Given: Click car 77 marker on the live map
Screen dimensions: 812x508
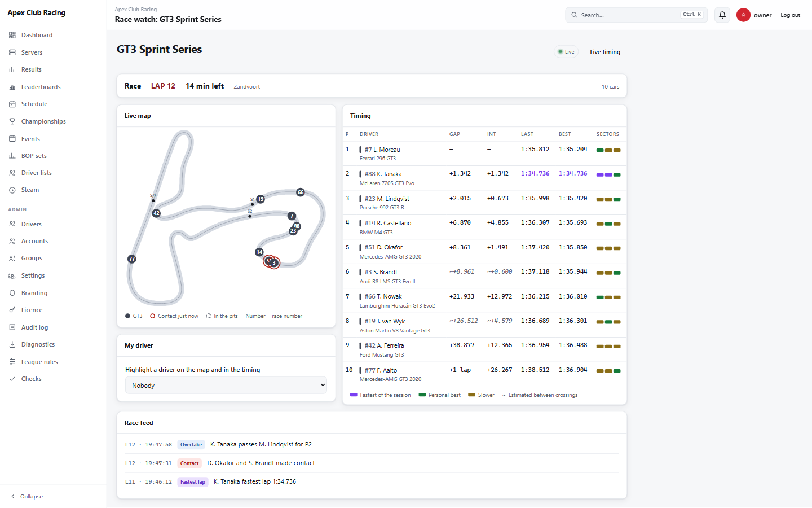Looking at the screenshot, I should [x=132, y=259].
